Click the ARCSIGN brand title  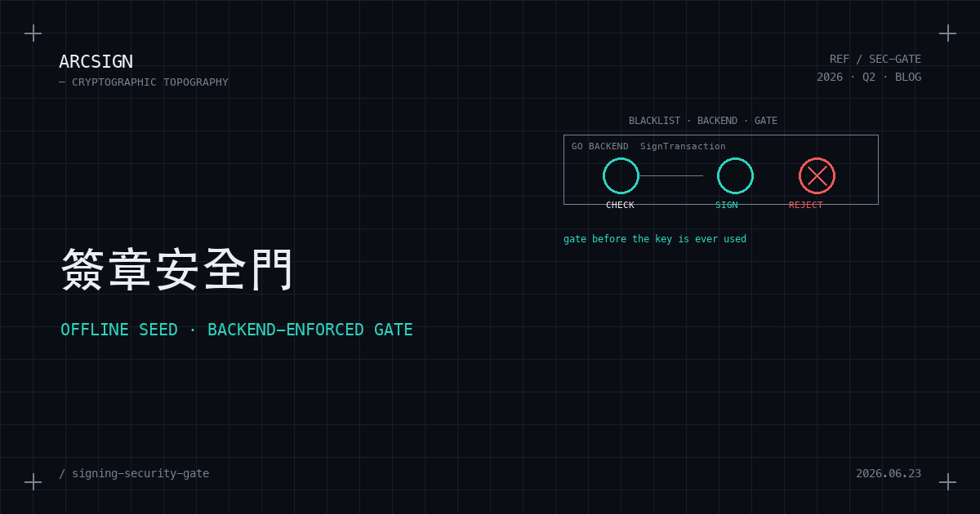(x=96, y=61)
